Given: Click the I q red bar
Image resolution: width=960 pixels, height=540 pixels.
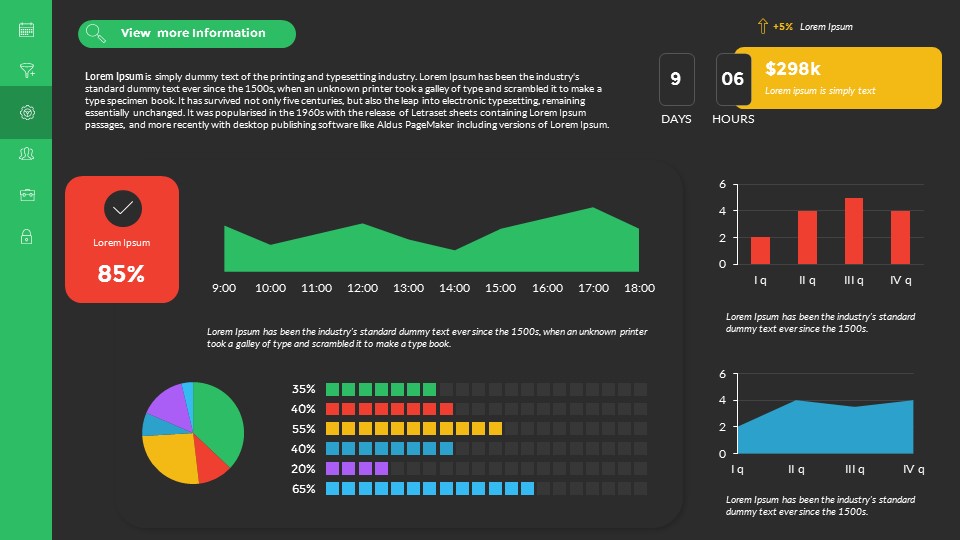Looking at the screenshot, I should 760,250.
